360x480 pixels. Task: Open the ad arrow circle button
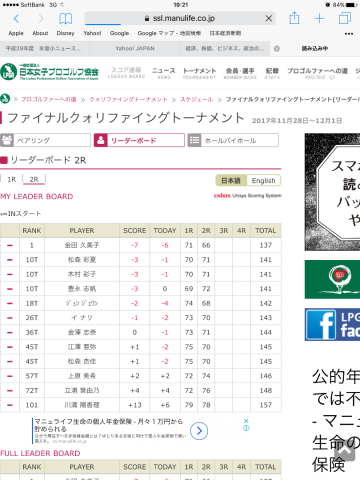click(x=199, y=431)
